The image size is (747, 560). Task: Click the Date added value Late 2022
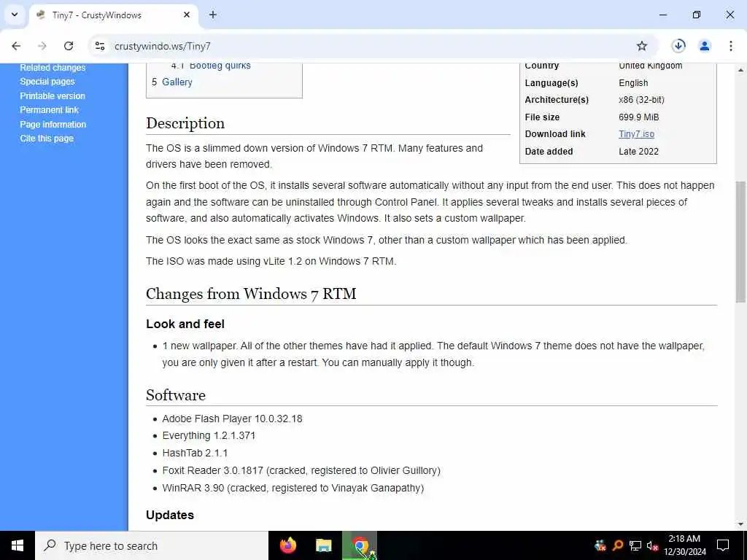click(x=639, y=152)
